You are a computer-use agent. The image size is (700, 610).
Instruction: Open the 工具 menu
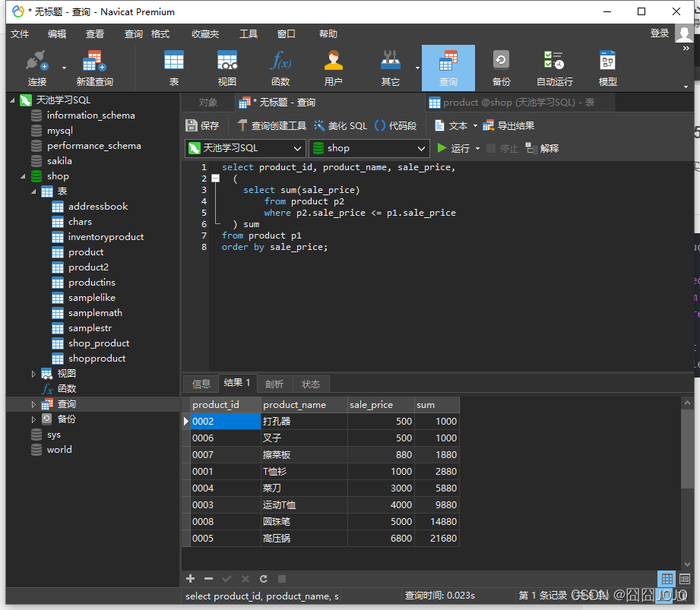pyautogui.click(x=249, y=34)
